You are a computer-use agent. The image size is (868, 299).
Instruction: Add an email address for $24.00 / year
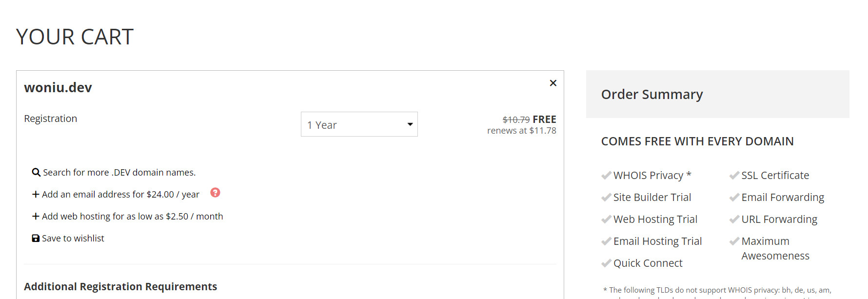click(120, 195)
